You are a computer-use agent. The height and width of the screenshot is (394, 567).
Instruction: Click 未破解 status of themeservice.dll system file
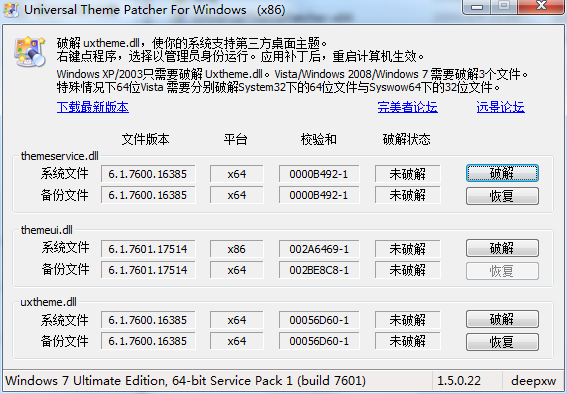408,174
